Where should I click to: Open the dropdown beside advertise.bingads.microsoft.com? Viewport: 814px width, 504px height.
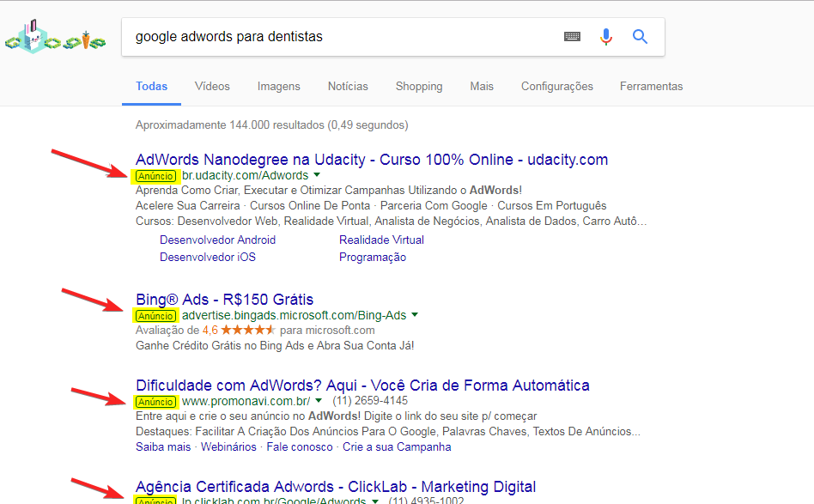point(415,314)
